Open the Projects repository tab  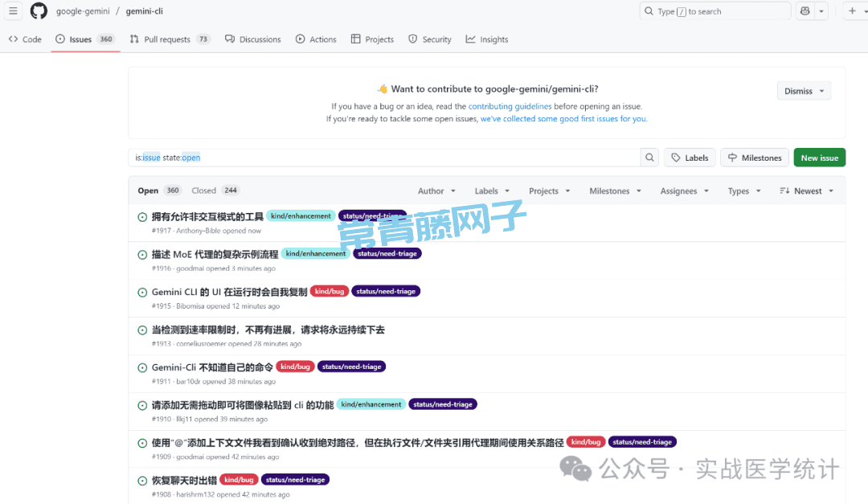point(373,39)
